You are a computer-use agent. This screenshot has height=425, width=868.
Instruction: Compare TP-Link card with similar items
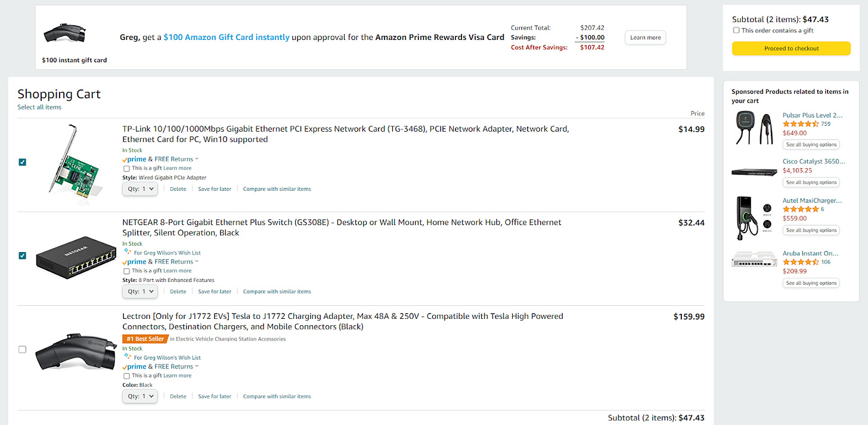(277, 189)
